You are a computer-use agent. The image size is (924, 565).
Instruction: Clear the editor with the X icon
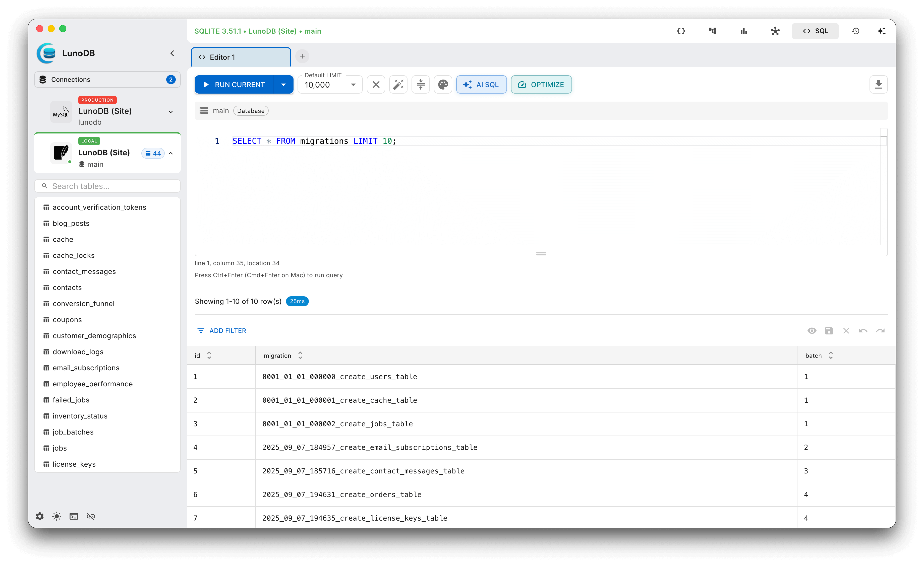(x=376, y=85)
